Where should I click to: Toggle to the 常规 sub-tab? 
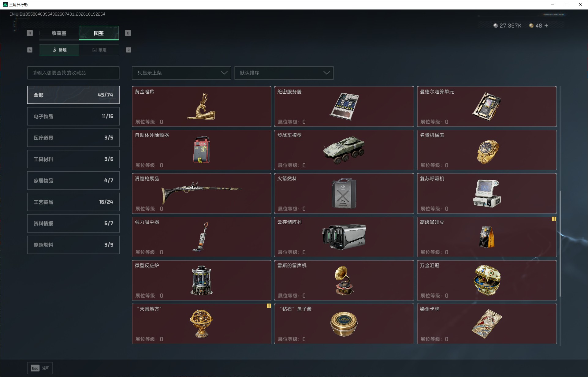pos(59,50)
